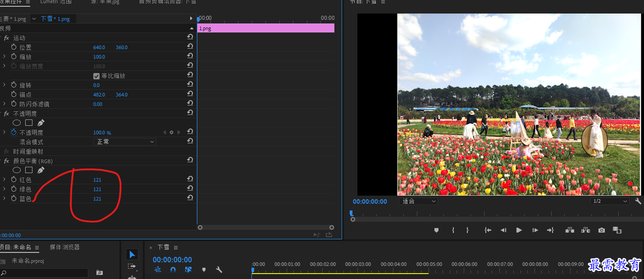Screen dimensions: 644x279
Task: Toggle fx for 运动 effect
Action: pos(6,38)
